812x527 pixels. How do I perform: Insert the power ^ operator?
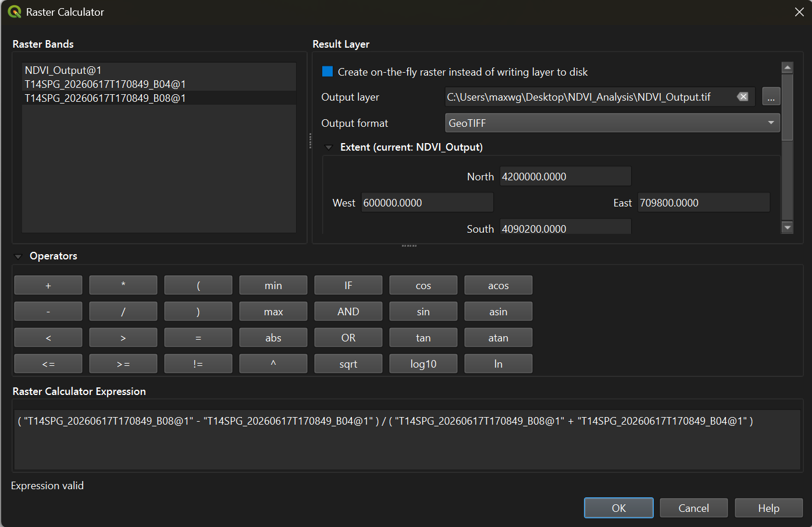pyautogui.click(x=273, y=364)
